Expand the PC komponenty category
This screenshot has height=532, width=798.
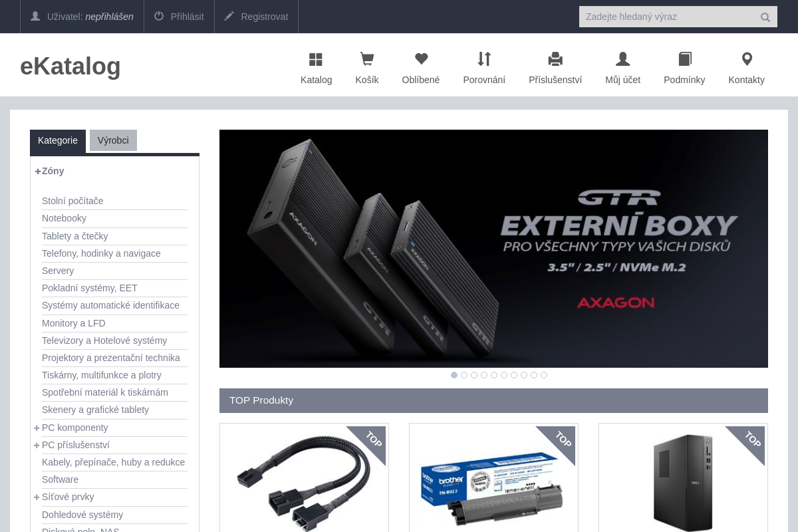37,428
